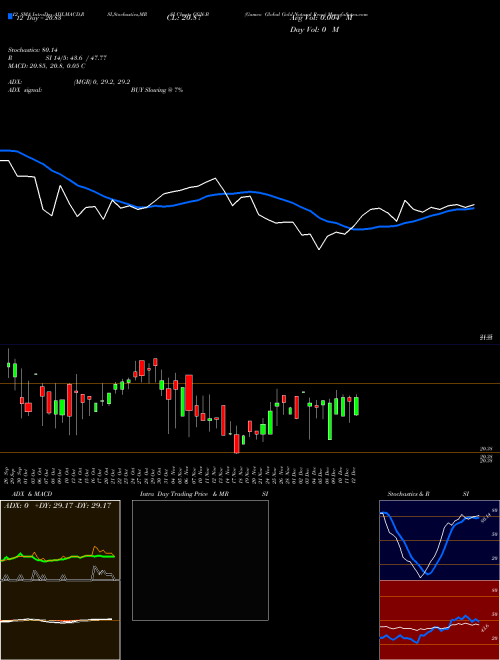This screenshot has height=660, width=500.
Task: Click the blue 12-day SMA legend square
Action: [x=10, y=16]
